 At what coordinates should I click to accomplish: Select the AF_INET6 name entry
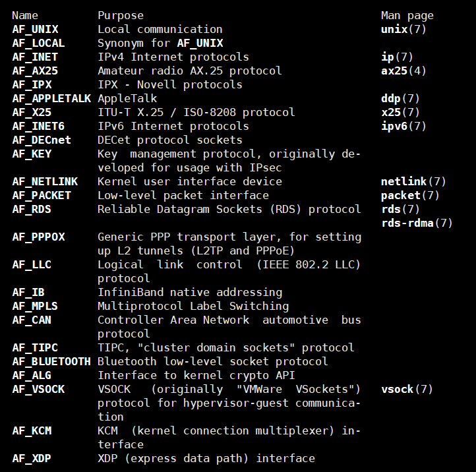click(x=38, y=127)
